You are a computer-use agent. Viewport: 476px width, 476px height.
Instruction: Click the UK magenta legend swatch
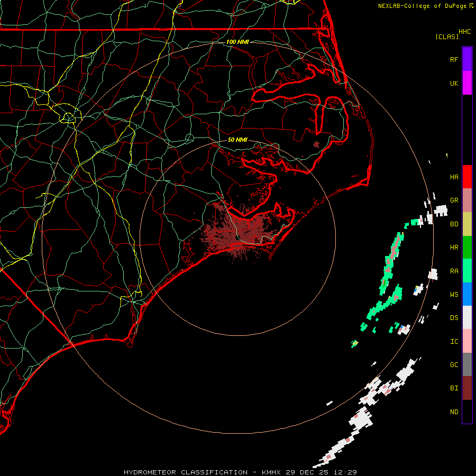point(467,83)
